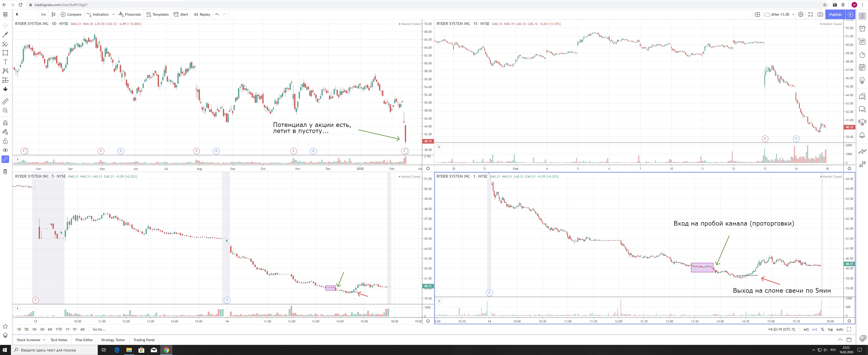Select the 6M date range

click(x=50, y=330)
